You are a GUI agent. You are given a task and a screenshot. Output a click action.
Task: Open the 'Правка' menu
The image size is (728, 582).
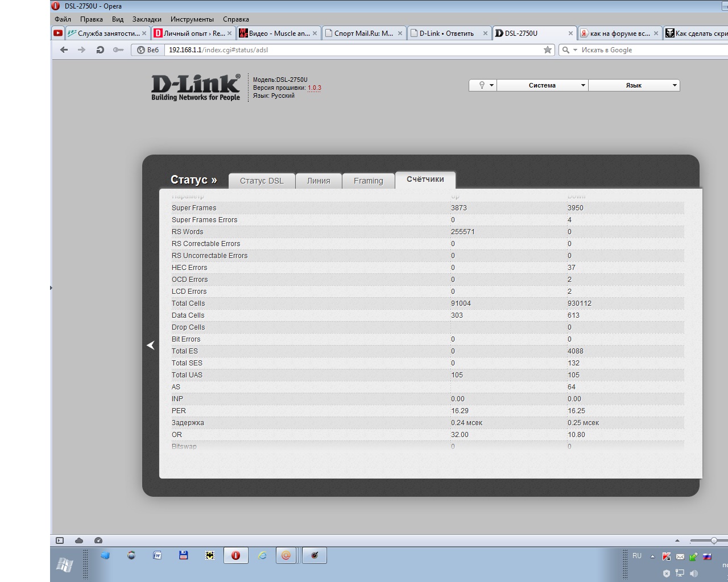coord(92,19)
